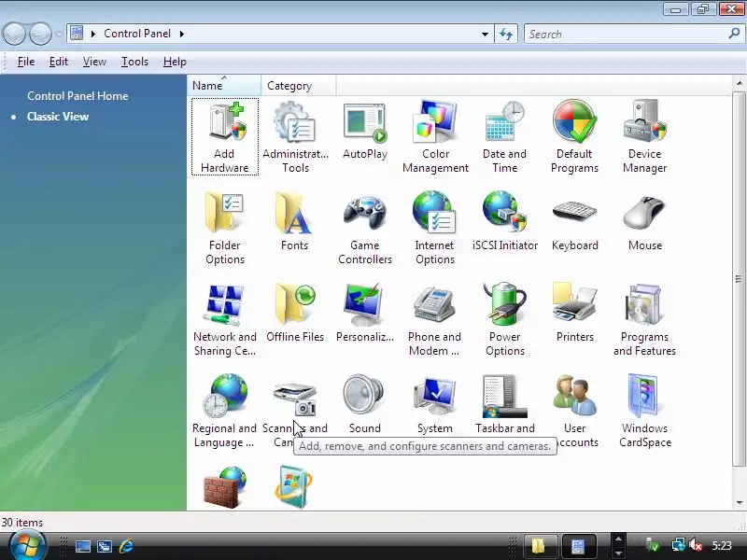This screenshot has height=560, width=747.
Task: Click the Control Panel breadcrumb in the address bar
Action: tap(137, 34)
